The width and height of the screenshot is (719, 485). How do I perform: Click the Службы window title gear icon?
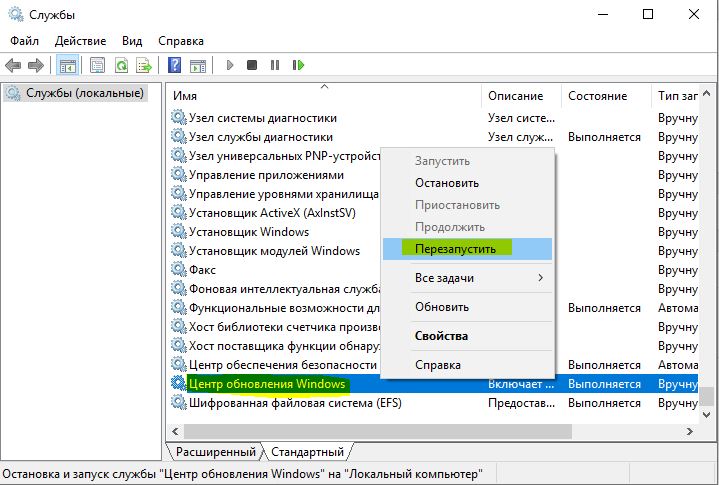tap(16, 14)
